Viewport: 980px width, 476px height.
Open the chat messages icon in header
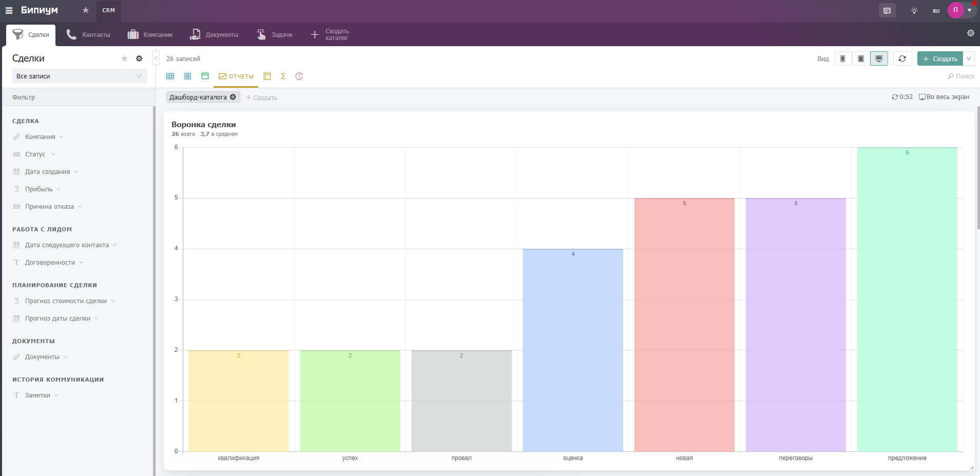pos(887,11)
